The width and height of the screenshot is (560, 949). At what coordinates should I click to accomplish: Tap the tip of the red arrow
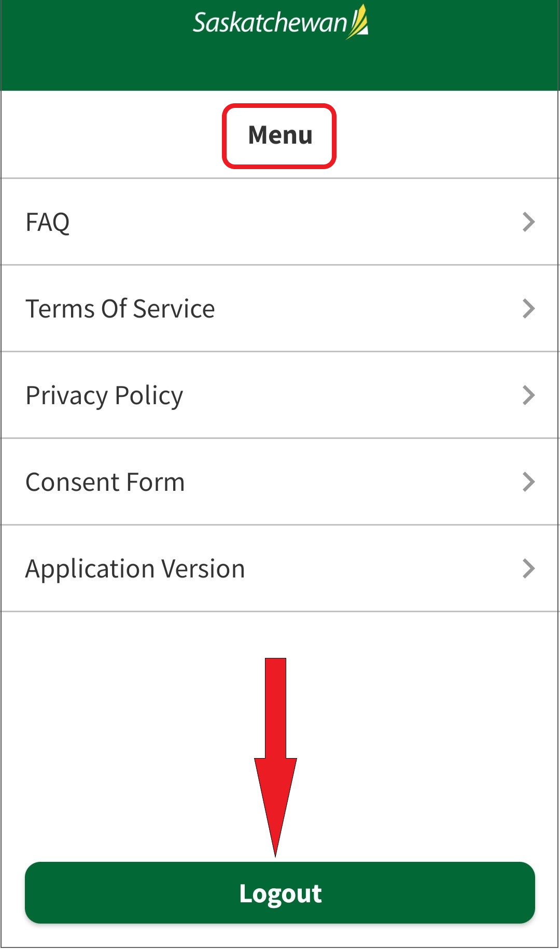(275, 851)
